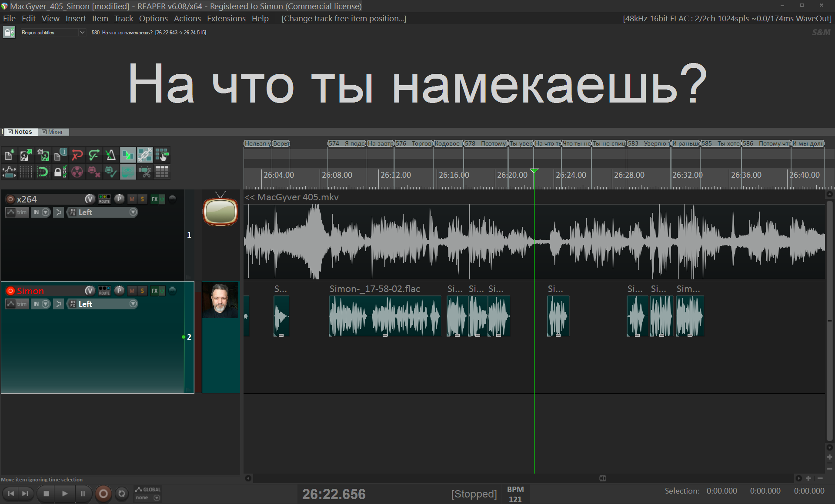This screenshot has width=835, height=504.
Task: Arm the Simon track for recording
Action: [x=10, y=291]
